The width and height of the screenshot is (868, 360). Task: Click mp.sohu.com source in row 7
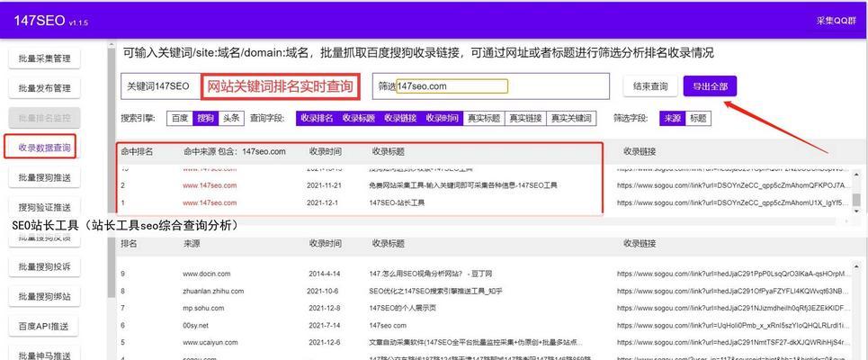pos(203,308)
